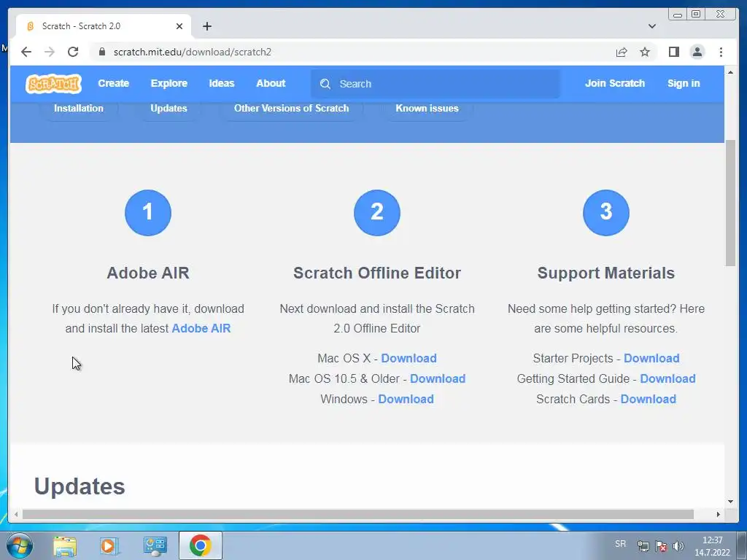Click the Scratch logo in header
747x560 pixels.
click(53, 84)
